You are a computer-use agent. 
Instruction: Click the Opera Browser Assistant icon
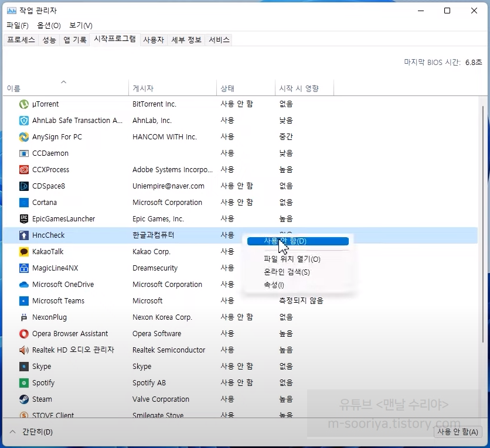coord(24,334)
